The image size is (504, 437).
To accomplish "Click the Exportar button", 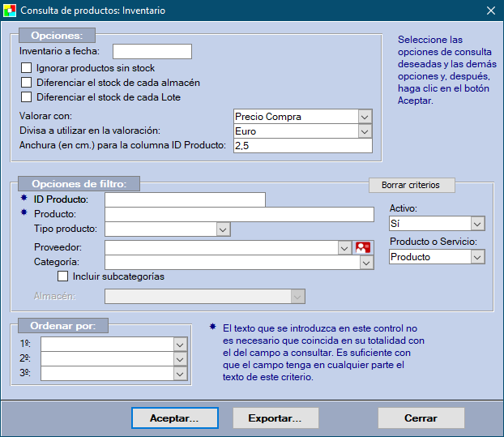I will pyautogui.click(x=275, y=418).
